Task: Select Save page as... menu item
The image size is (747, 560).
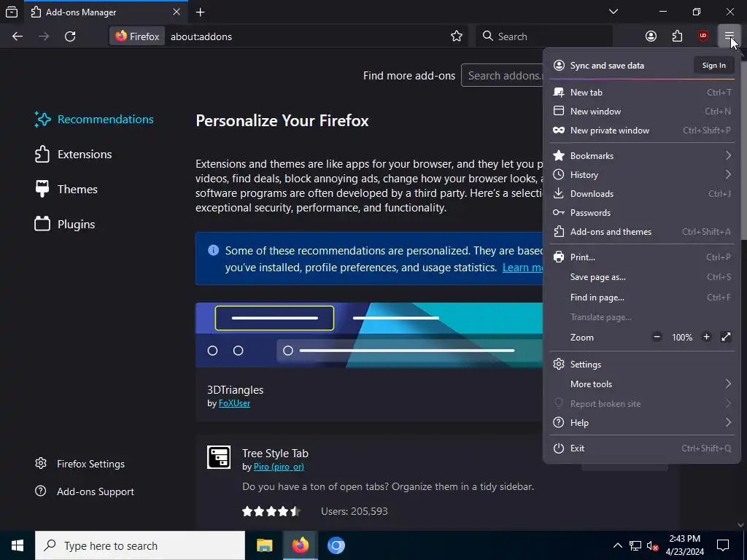Action: pos(642,277)
